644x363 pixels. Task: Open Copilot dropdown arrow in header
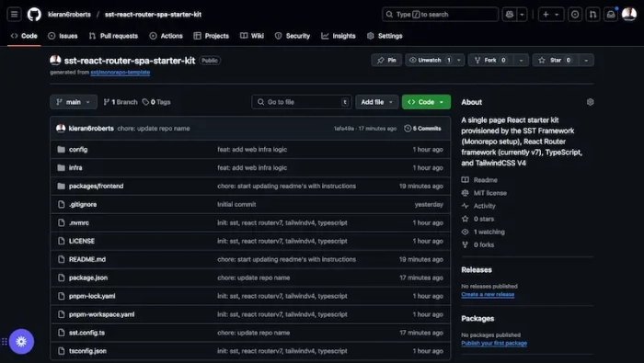click(522, 15)
